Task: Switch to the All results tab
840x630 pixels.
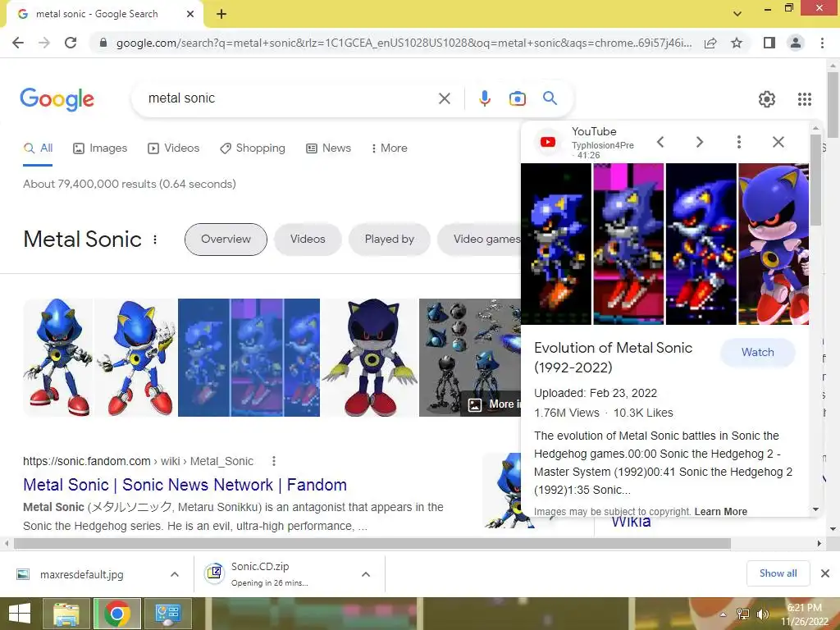Action: 38,148
